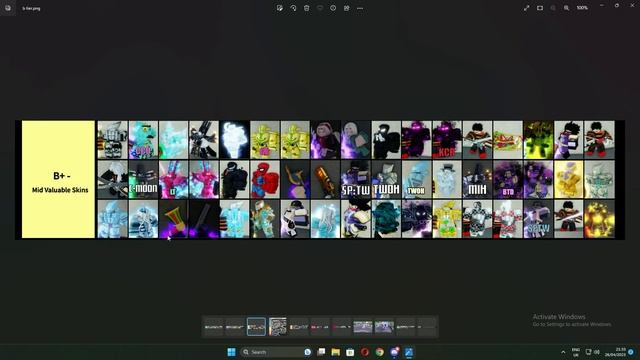Open File Explorer from taskbar
The height and width of the screenshot is (360, 640).
336,352
